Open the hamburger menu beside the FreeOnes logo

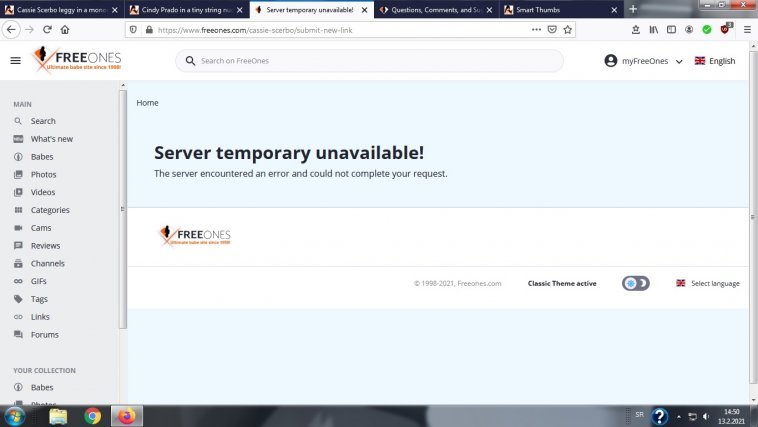15,60
